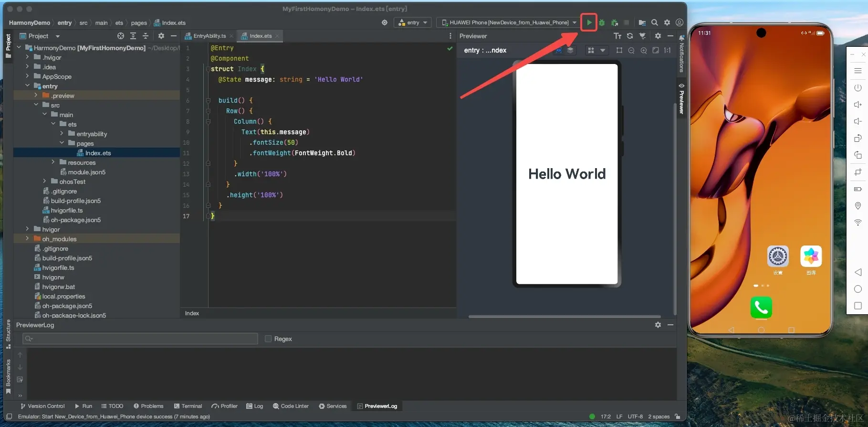Expand the oh_modules folder in project tree

point(27,239)
